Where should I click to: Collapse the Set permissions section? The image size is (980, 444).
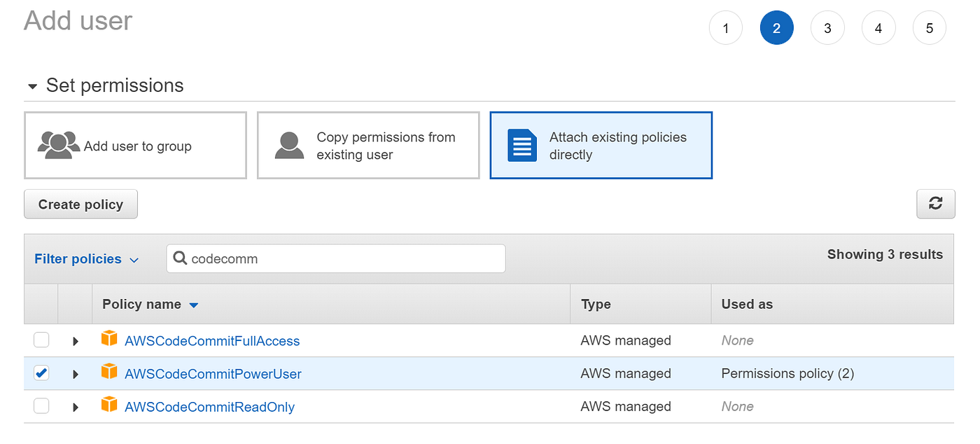pos(32,87)
